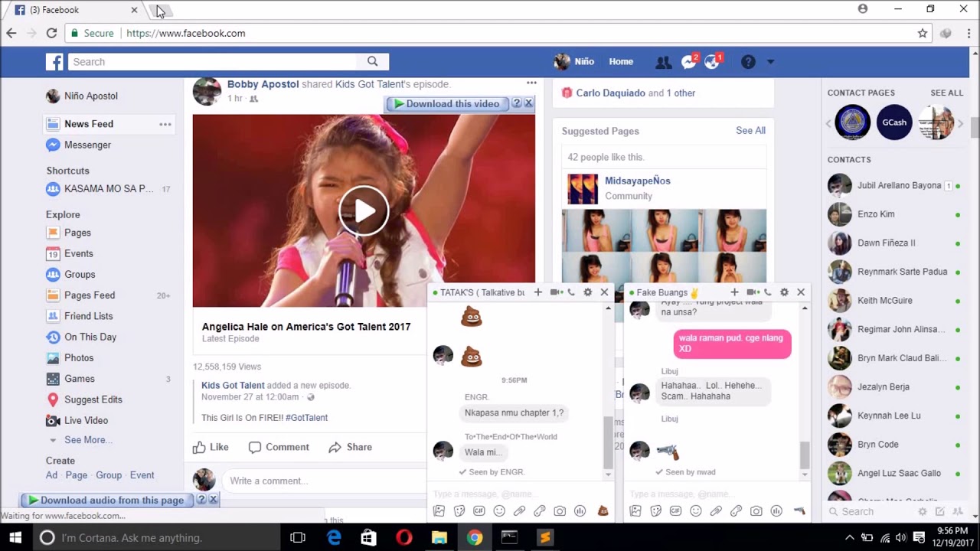Take photo in TATAK'S chat toolbar
This screenshot has width=980, height=551.
(560, 511)
